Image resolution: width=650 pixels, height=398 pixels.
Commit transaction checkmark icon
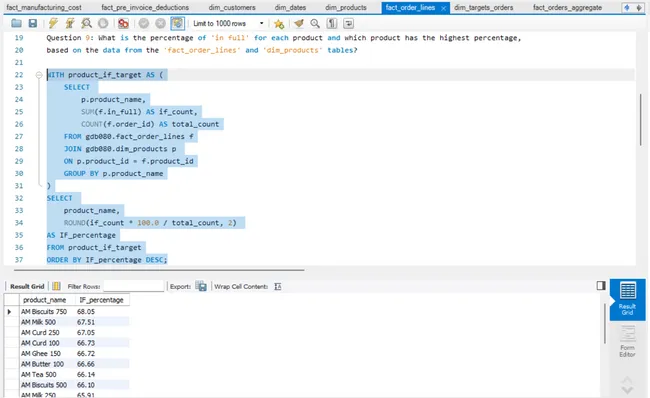144,23
